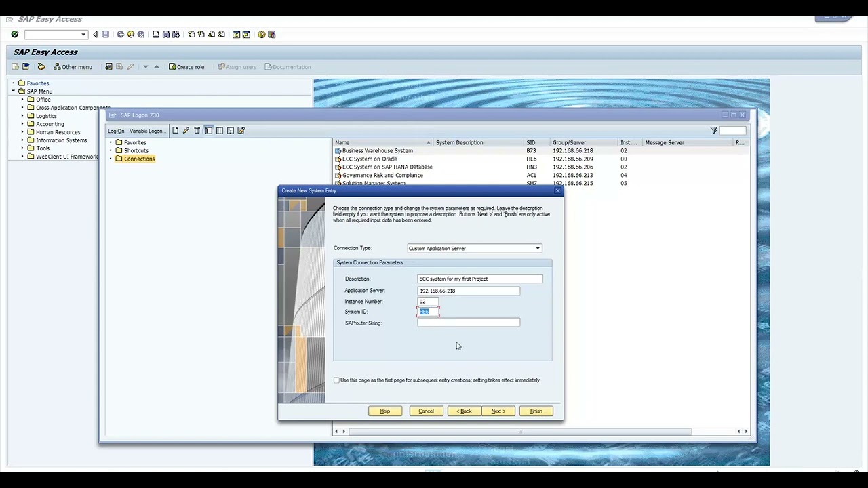Open the transaction command field dropdown
The width and height of the screenshot is (868, 488).
83,34
